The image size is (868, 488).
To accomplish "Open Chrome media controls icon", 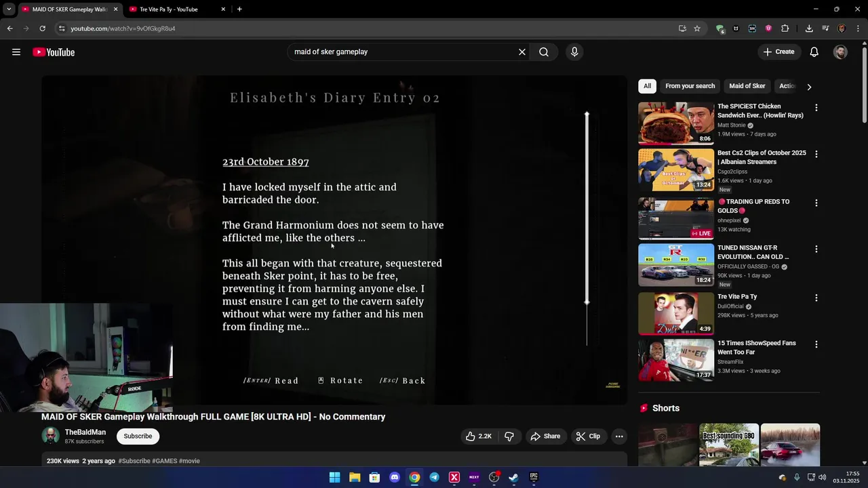I will click(x=825, y=28).
